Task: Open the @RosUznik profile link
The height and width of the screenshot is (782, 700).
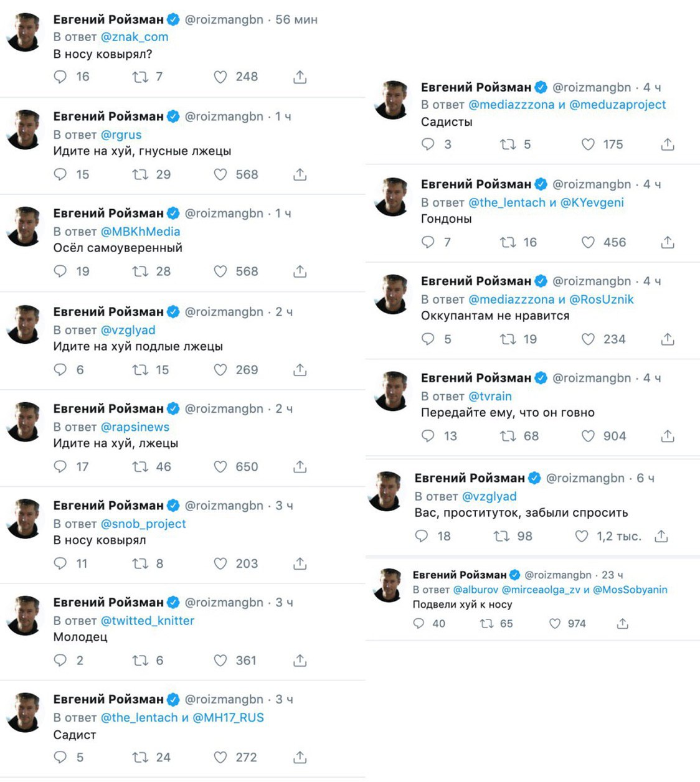Action: click(602, 299)
